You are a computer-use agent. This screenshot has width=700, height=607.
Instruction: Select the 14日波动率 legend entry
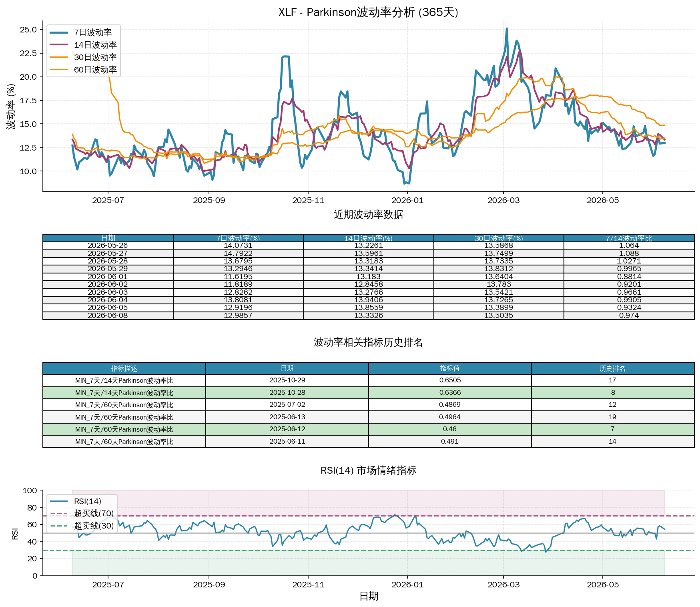[84, 45]
